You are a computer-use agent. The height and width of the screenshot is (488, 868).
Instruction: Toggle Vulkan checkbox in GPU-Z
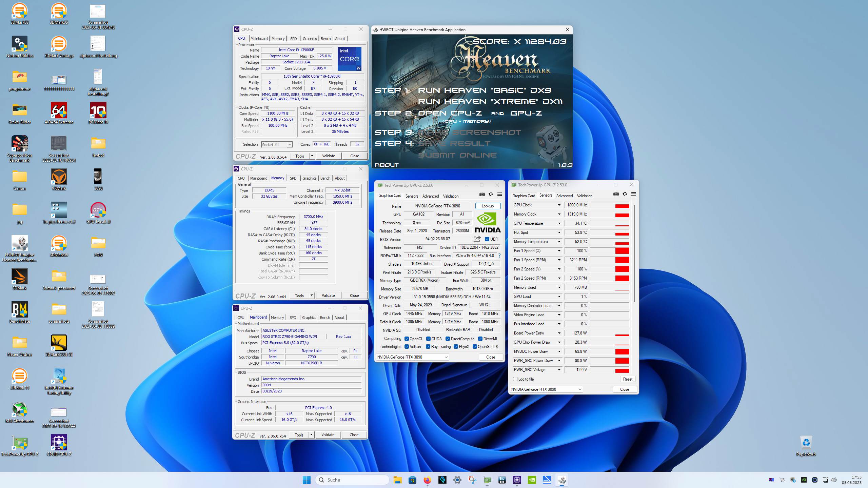[x=407, y=347]
